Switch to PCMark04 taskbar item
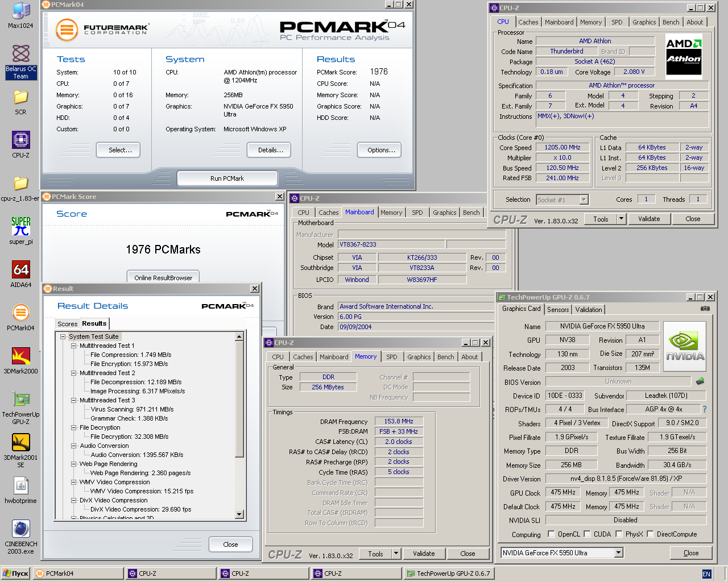Screen dimensions: 728x582 [x=78, y=573]
